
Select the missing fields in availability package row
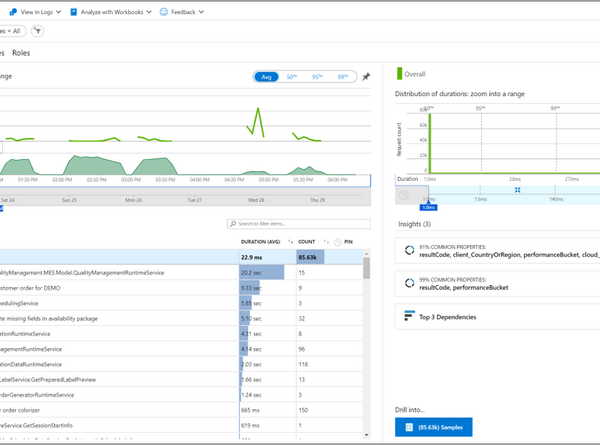pos(181,319)
